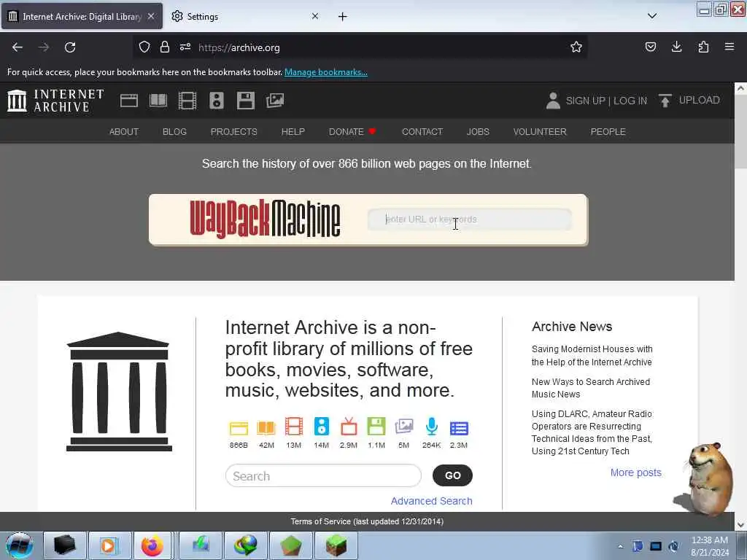The image size is (747, 560).
Task: Open a new tab
Action: tap(343, 17)
